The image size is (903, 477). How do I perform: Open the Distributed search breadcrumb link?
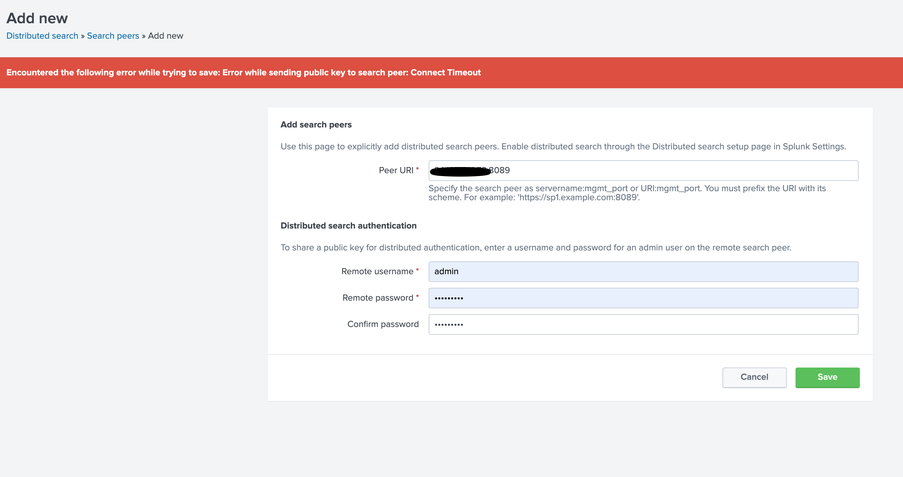click(42, 36)
